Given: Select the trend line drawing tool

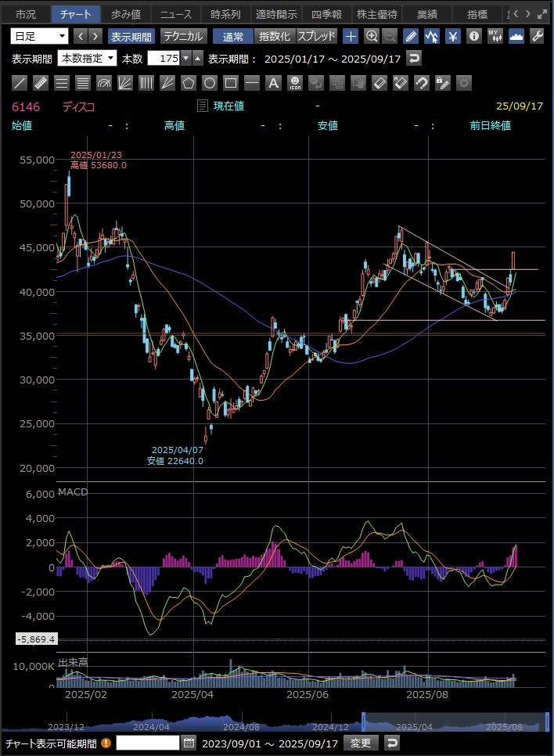Looking at the screenshot, I should click(x=20, y=82).
